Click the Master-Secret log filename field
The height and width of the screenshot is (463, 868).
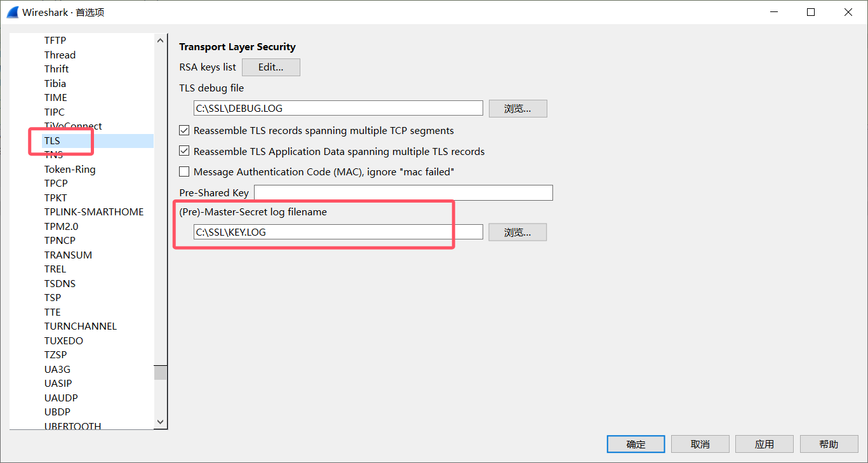(338, 232)
